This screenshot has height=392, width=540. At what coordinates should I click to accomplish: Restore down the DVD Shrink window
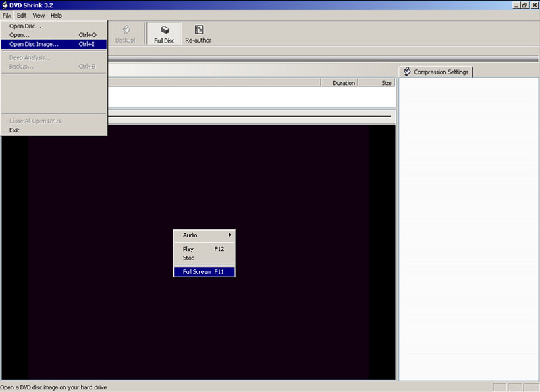pos(525,5)
